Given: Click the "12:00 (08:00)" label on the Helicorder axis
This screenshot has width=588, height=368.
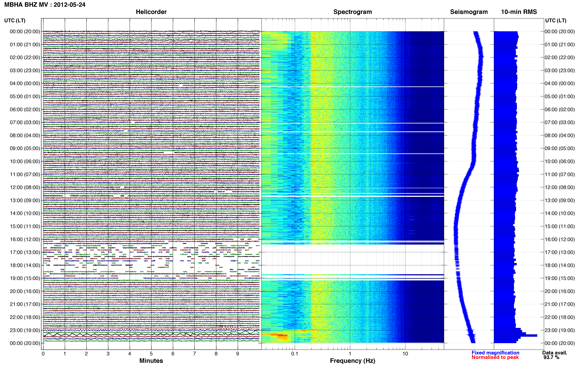Looking at the screenshot, I should click(25, 187).
